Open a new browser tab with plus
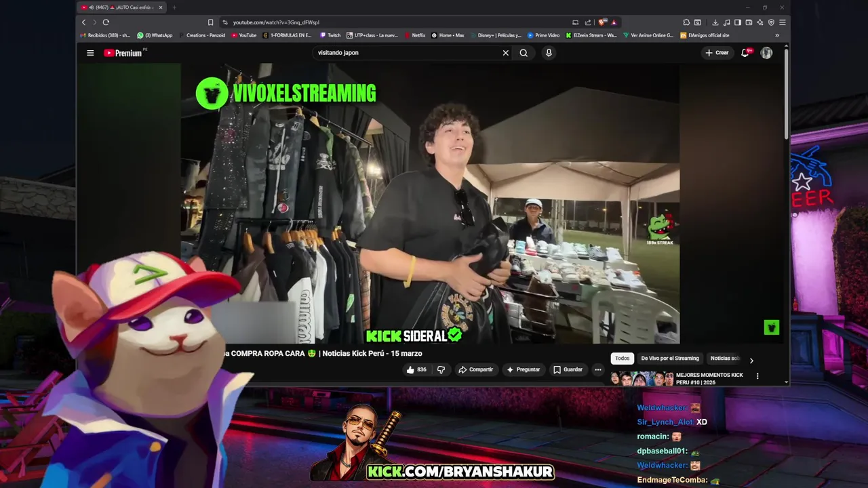 click(174, 7)
